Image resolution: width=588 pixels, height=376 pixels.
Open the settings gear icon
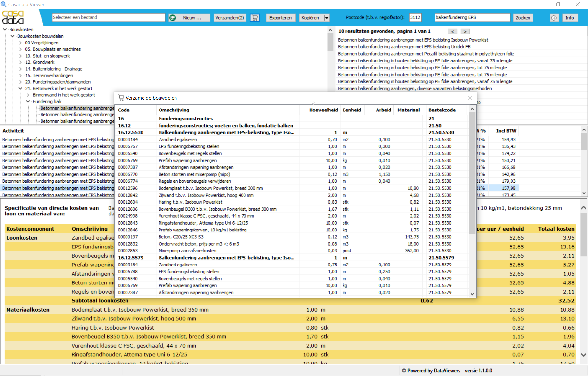tap(554, 18)
